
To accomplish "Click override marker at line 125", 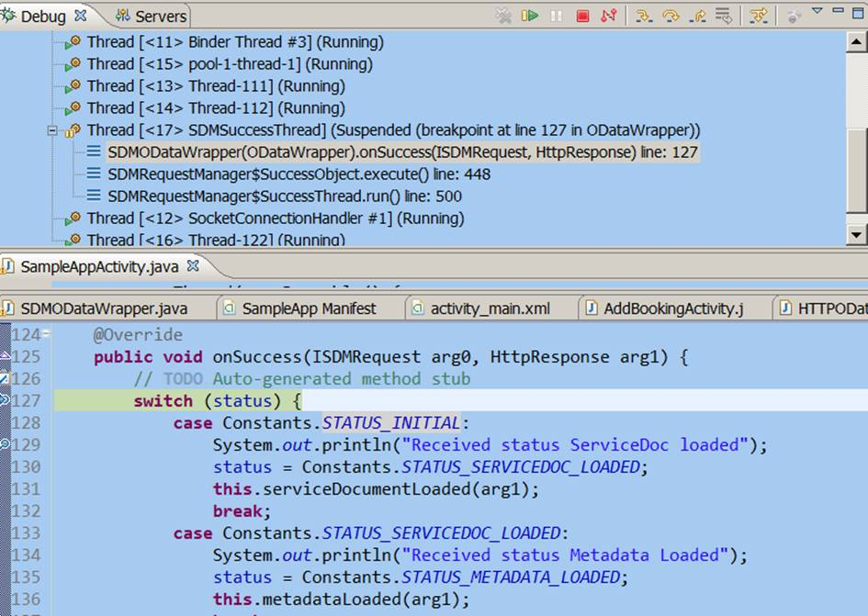I will click(x=5, y=356).
